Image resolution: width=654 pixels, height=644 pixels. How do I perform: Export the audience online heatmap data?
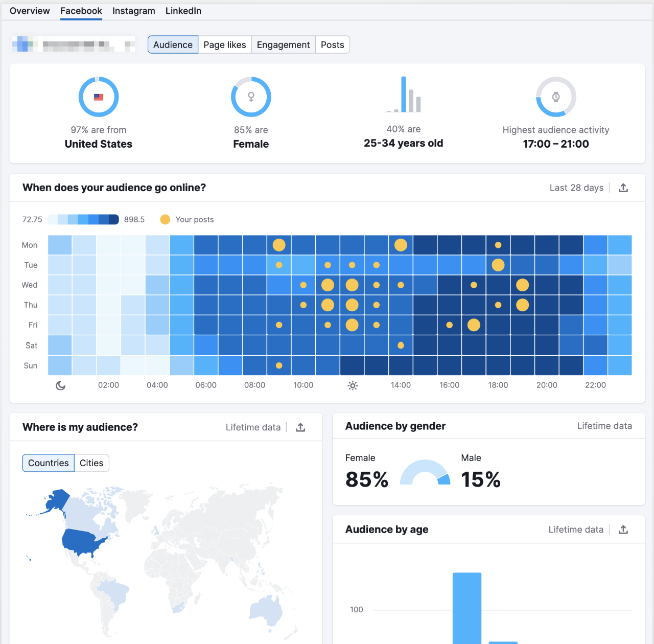point(623,188)
